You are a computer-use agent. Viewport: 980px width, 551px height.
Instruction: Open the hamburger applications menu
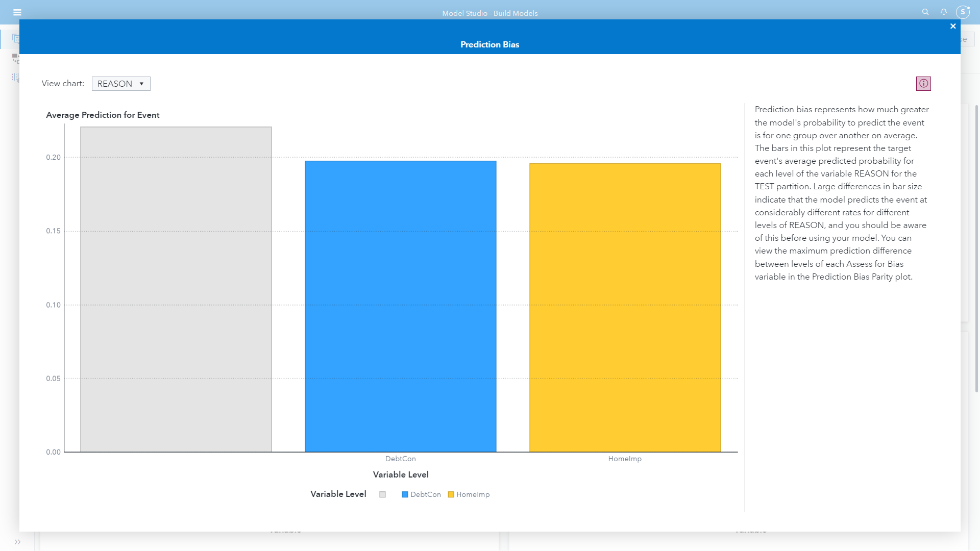pyautogui.click(x=17, y=12)
